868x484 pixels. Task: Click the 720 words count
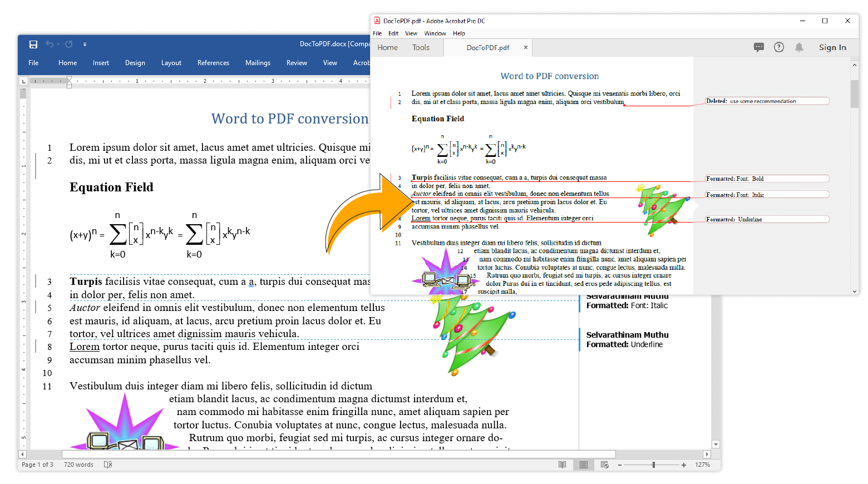(x=78, y=465)
